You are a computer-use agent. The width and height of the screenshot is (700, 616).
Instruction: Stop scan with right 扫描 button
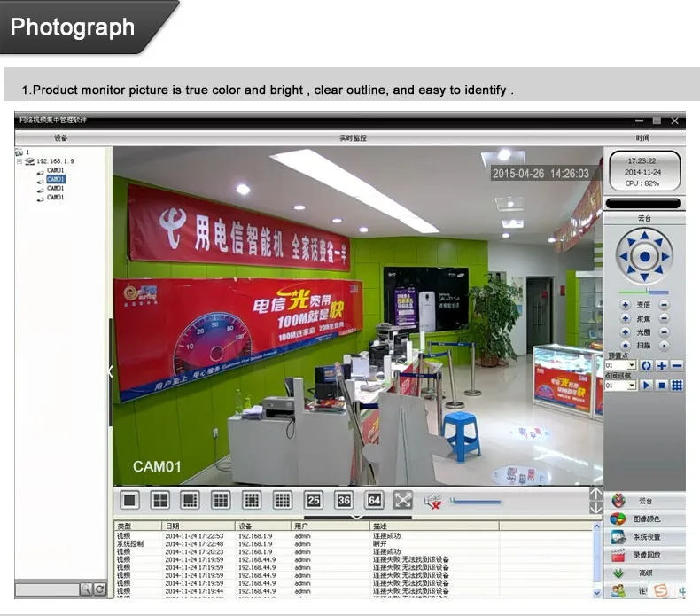(x=665, y=346)
